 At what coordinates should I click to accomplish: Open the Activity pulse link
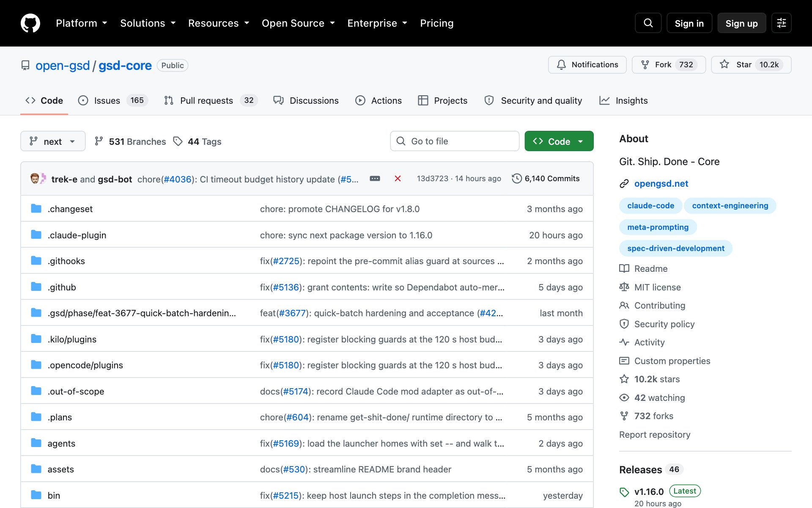click(642, 342)
